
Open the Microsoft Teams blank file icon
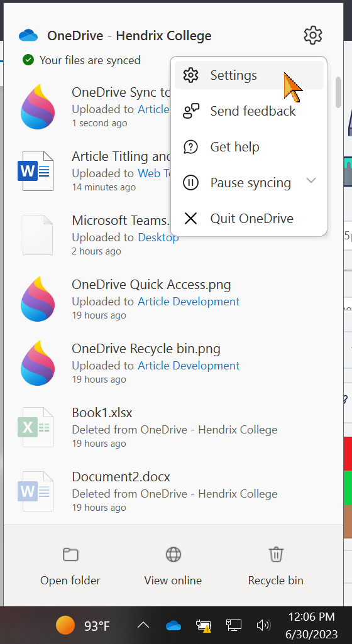[37, 235]
